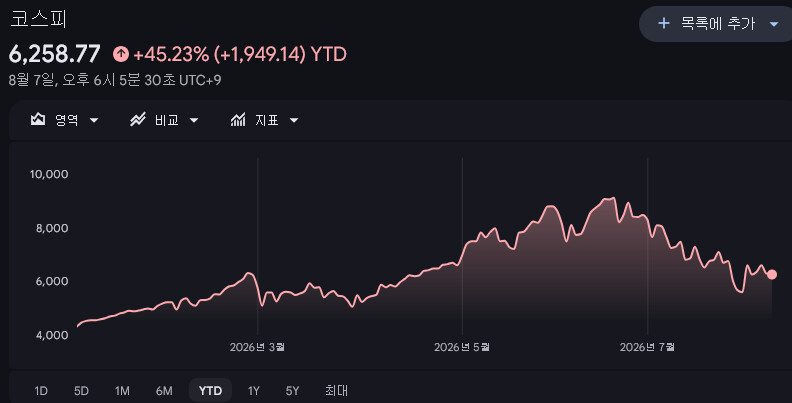Image resolution: width=792 pixels, height=403 pixels.
Task: Open the 영역 chart type dropdown arrow
Action: (x=94, y=120)
